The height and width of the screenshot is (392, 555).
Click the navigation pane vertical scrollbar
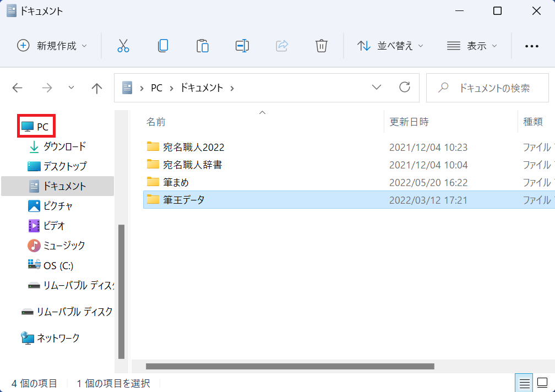[x=121, y=292]
